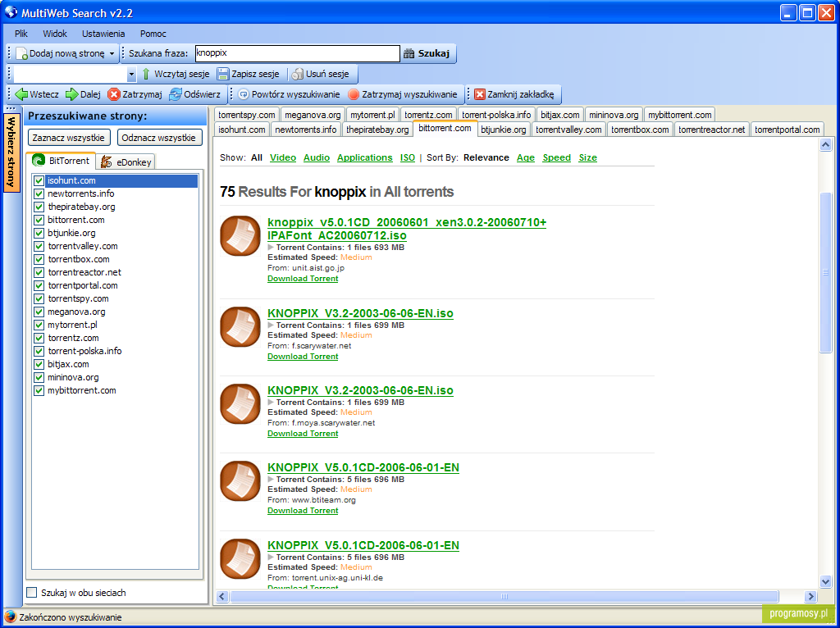
Task: Refresh the page with the Odświerz icon
Action: click(x=176, y=94)
